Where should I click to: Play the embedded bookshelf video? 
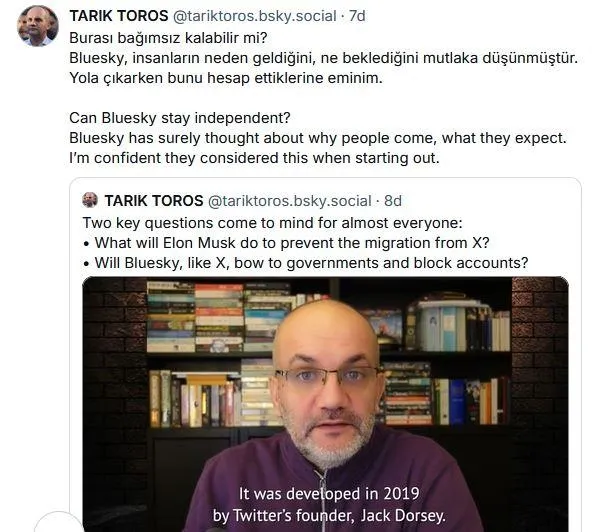click(x=326, y=404)
